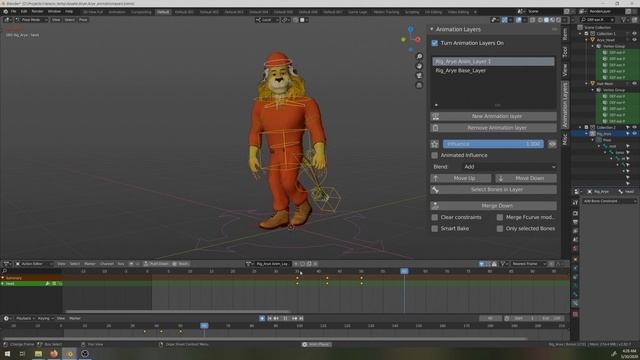Enable Only selected Bones checkbox

[500, 229]
